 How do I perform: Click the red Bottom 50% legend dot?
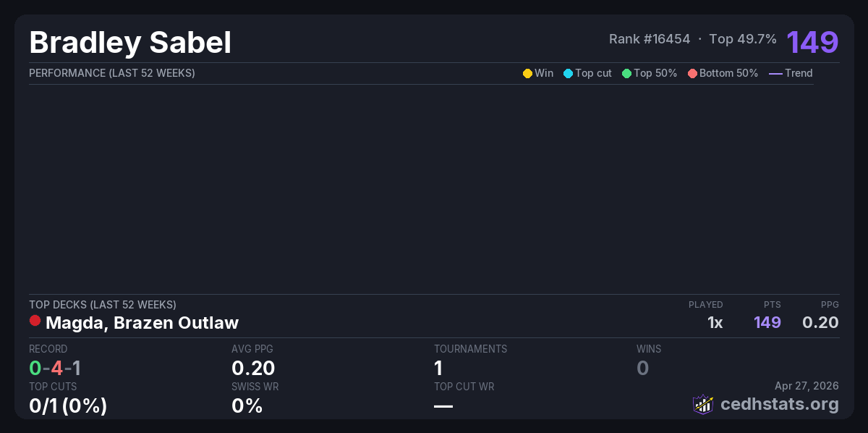point(692,73)
